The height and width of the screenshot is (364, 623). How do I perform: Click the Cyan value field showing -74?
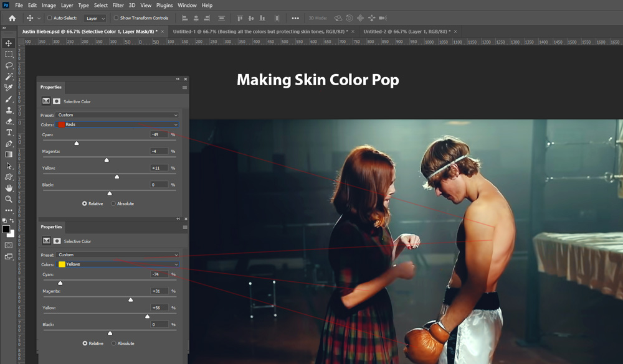coord(159,274)
